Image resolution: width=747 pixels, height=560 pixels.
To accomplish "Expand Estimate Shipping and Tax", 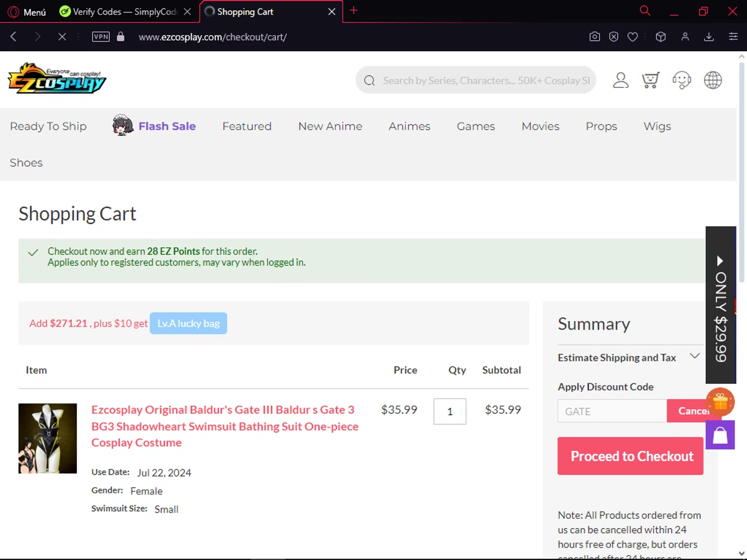I will (629, 357).
